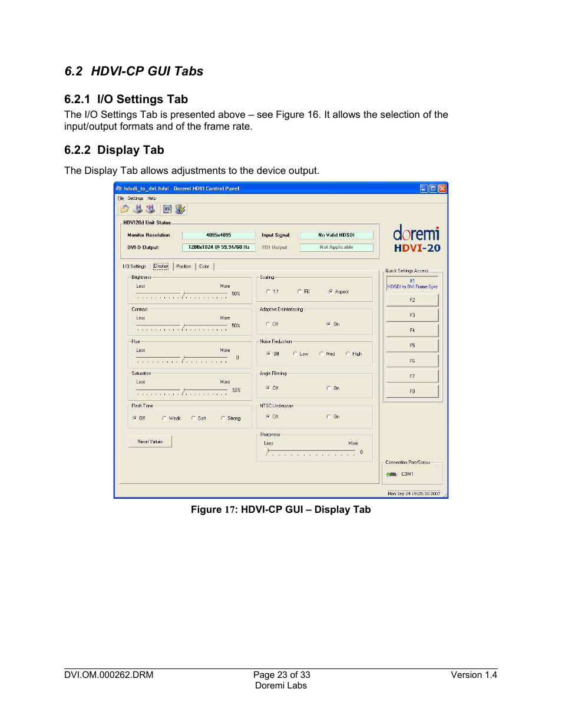Select the floppy disk icon with question mark
Screen dimensions: 562x728
click(150, 209)
